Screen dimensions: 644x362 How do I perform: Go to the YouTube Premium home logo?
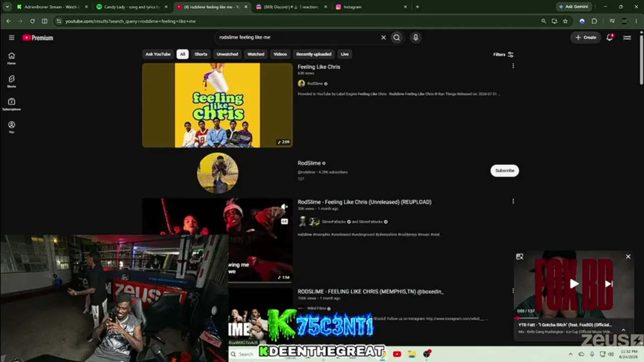[38, 38]
